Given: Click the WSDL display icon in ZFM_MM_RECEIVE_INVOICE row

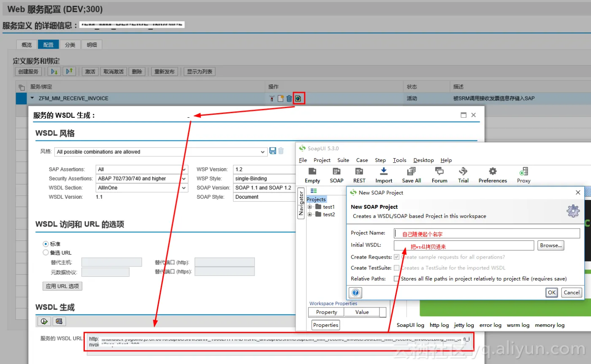Looking at the screenshot, I should coord(299,99).
